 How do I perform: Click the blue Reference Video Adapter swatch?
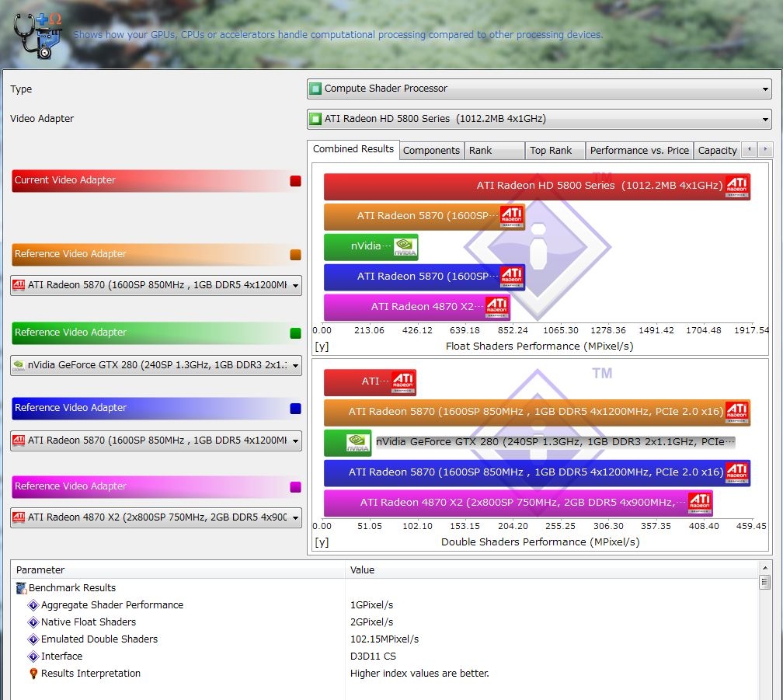click(296, 409)
